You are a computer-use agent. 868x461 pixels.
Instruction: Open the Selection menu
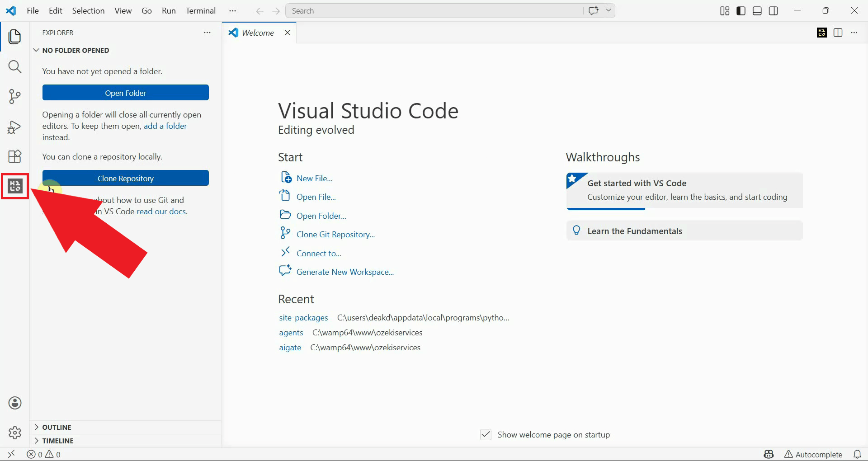click(x=88, y=11)
